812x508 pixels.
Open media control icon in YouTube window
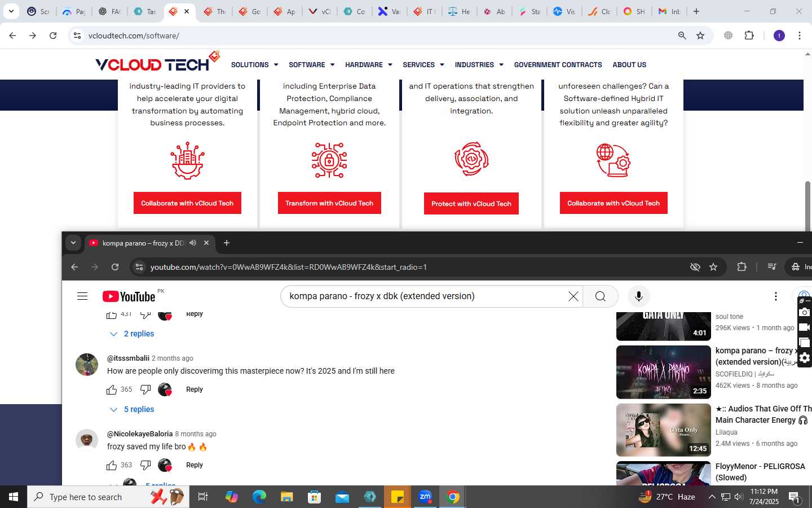[x=772, y=267]
